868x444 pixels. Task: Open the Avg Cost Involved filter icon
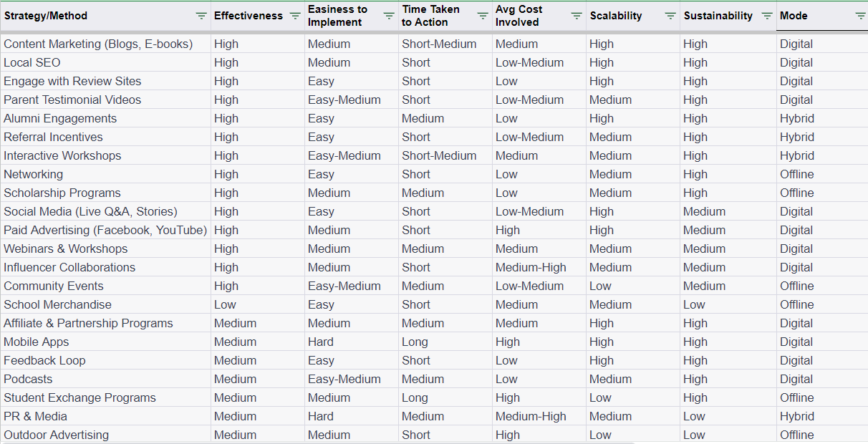(x=577, y=16)
